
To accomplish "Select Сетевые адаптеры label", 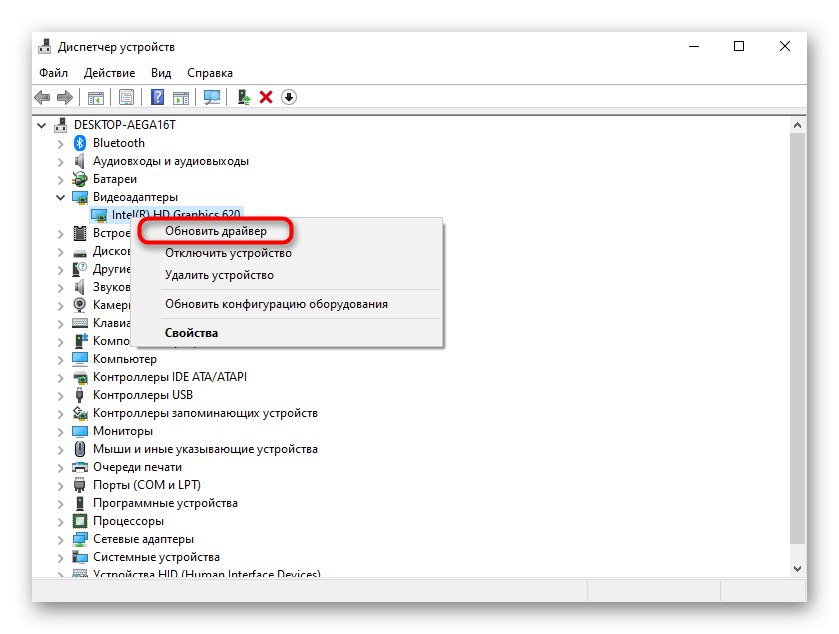I will pyautogui.click(x=143, y=539).
